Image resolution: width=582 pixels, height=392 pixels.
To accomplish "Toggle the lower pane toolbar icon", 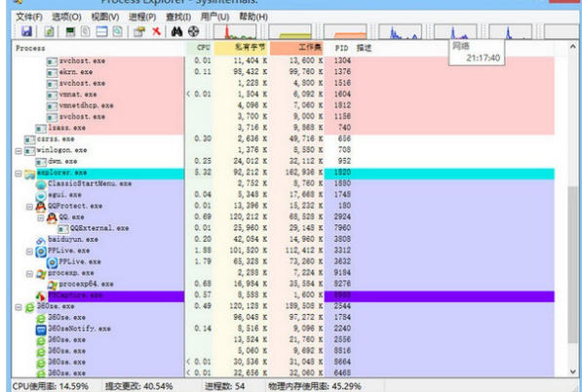I will [101, 31].
